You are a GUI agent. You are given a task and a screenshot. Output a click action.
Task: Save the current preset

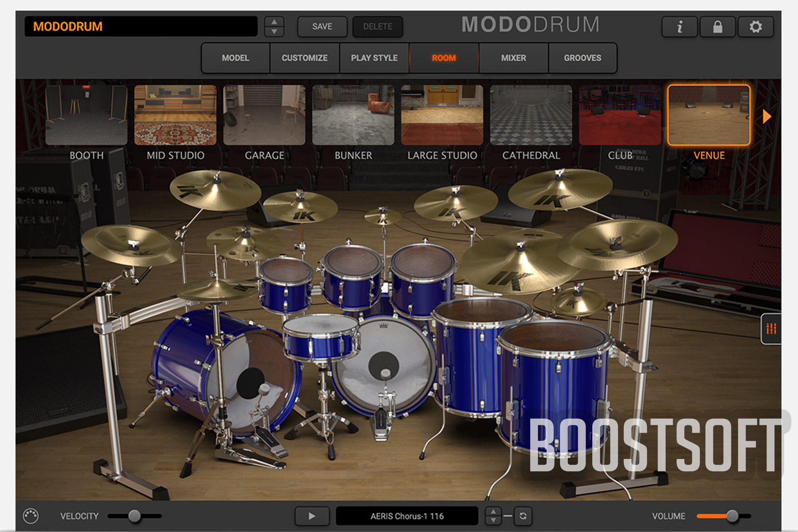(x=322, y=27)
